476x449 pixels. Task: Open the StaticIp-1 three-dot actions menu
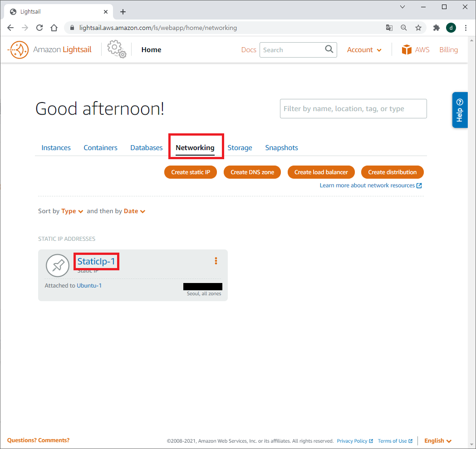[216, 261]
